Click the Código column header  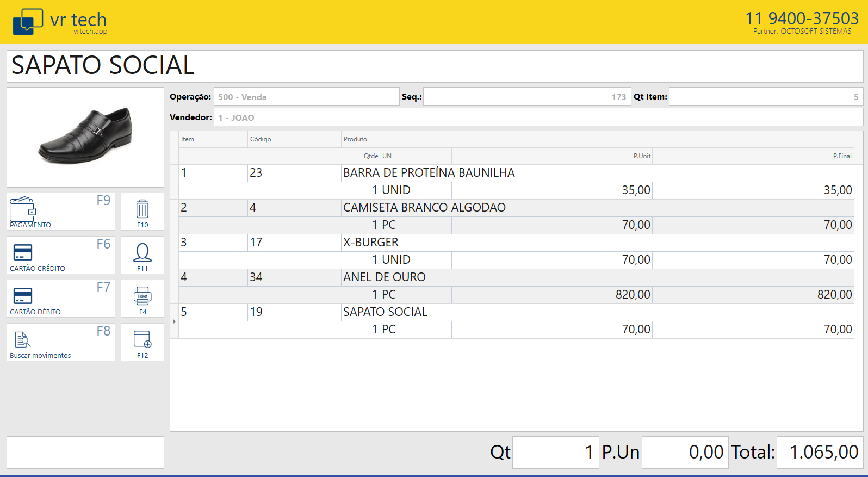click(261, 139)
